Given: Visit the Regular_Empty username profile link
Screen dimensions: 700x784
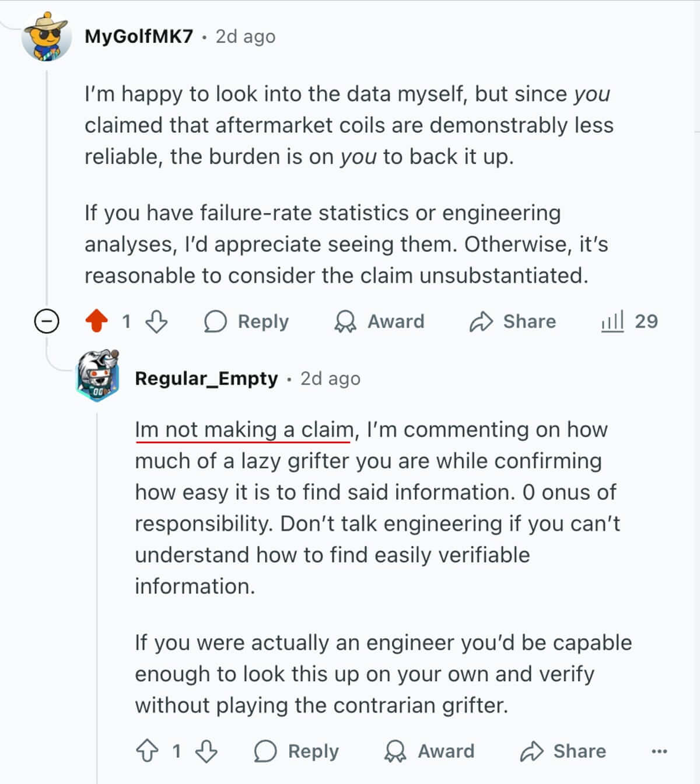Looking at the screenshot, I should pos(206,379).
